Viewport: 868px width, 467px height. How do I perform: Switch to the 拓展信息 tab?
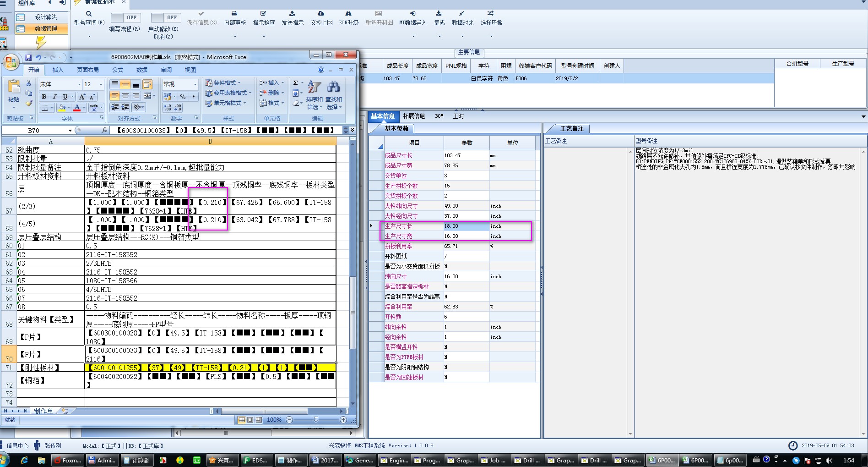click(x=414, y=116)
